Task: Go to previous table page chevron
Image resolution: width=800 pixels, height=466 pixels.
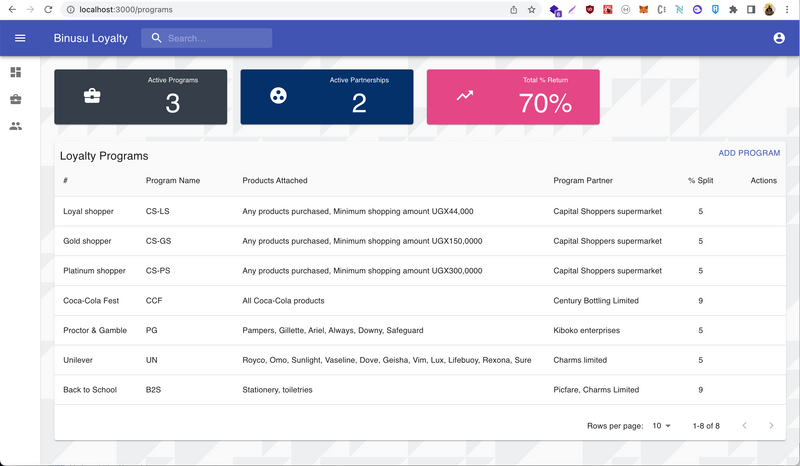Action: click(744, 426)
